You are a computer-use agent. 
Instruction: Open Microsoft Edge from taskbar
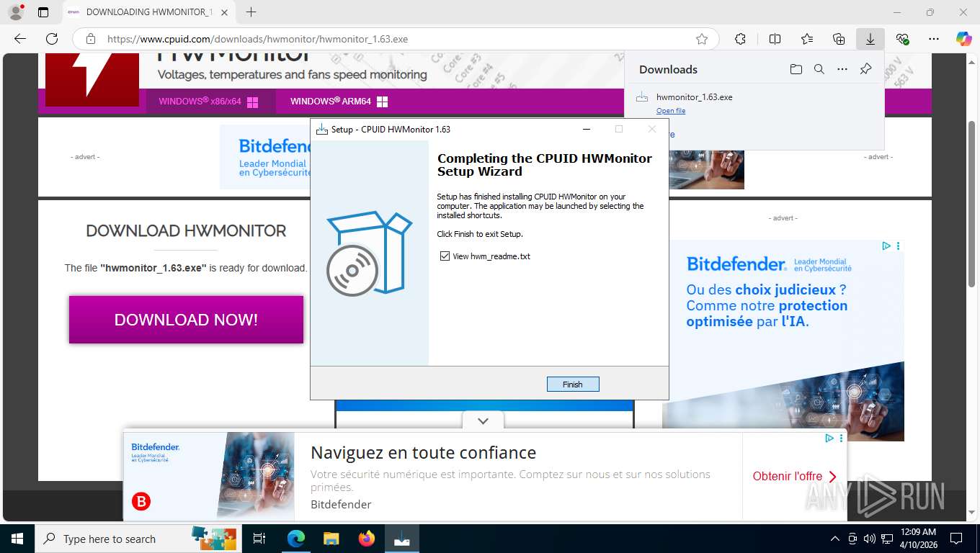(295, 539)
